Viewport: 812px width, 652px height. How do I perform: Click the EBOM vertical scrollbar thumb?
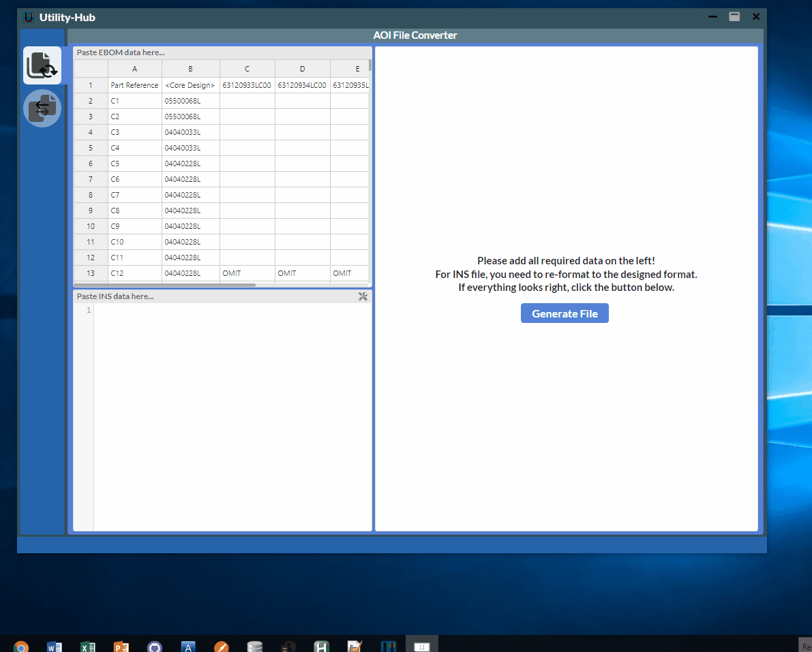370,65
